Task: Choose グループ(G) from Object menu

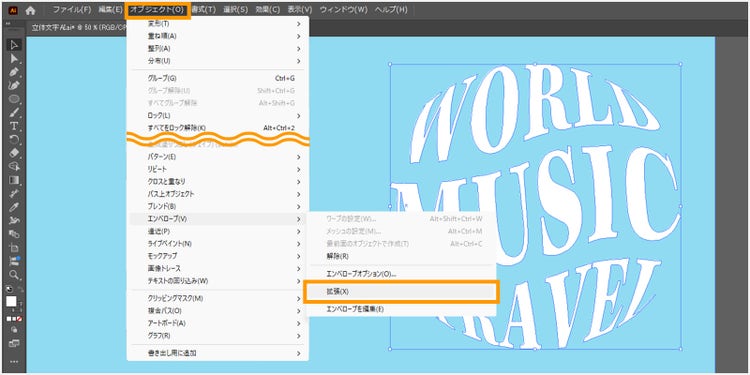Action: pos(218,78)
